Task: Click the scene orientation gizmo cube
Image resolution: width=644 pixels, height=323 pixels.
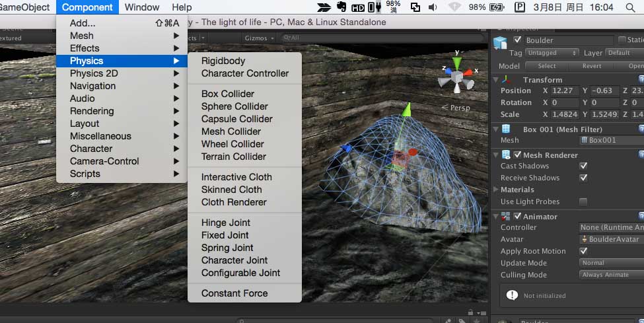Action: 456,75
